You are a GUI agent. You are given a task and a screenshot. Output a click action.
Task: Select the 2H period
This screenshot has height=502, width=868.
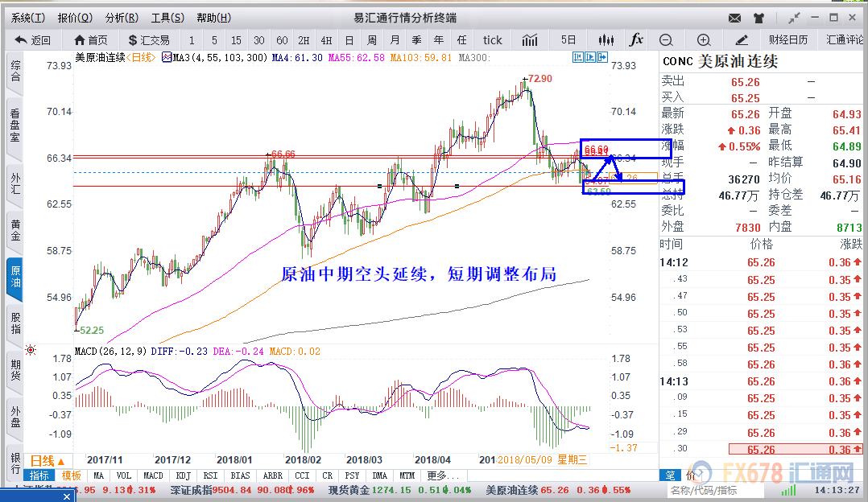(304, 40)
